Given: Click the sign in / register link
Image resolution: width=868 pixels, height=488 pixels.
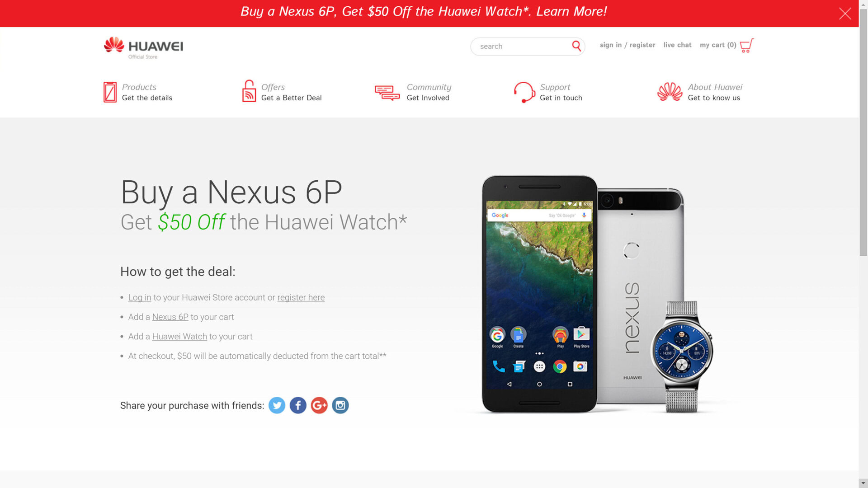Looking at the screenshot, I should (x=627, y=45).
